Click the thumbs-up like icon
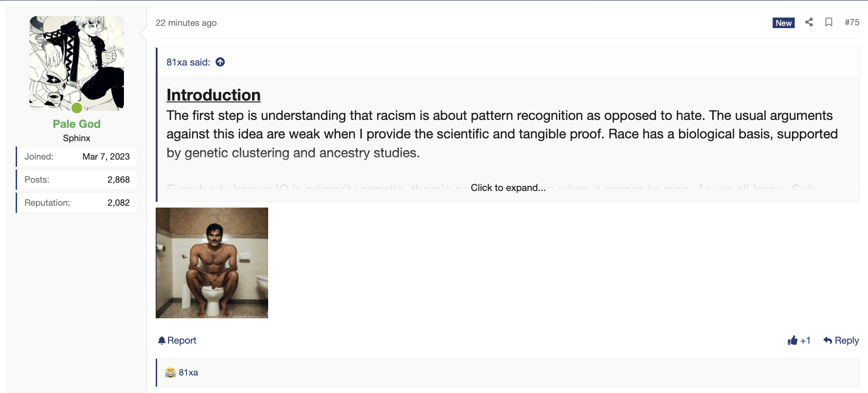This screenshot has width=868, height=393. (792, 340)
